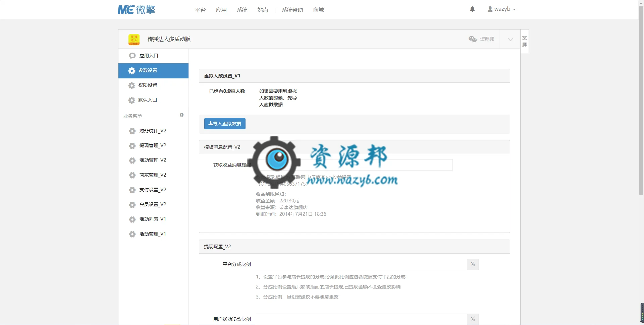This screenshot has width=644, height=325.
Task: Open the 系统帮助 menu item
Action: click(x=292, y=10)
